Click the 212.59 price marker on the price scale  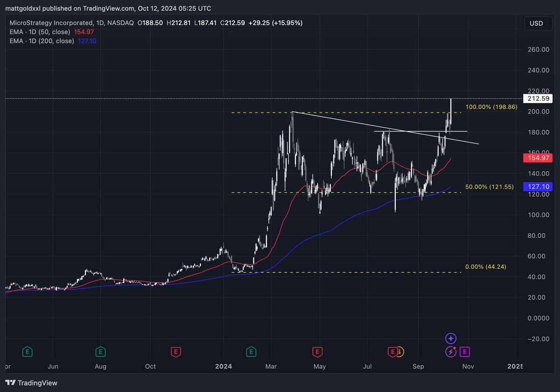[x=538, y=98]
